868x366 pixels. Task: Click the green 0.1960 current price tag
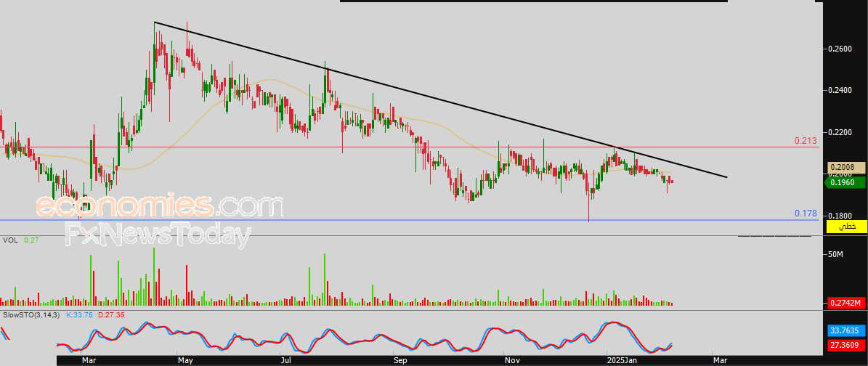point(845,183)
